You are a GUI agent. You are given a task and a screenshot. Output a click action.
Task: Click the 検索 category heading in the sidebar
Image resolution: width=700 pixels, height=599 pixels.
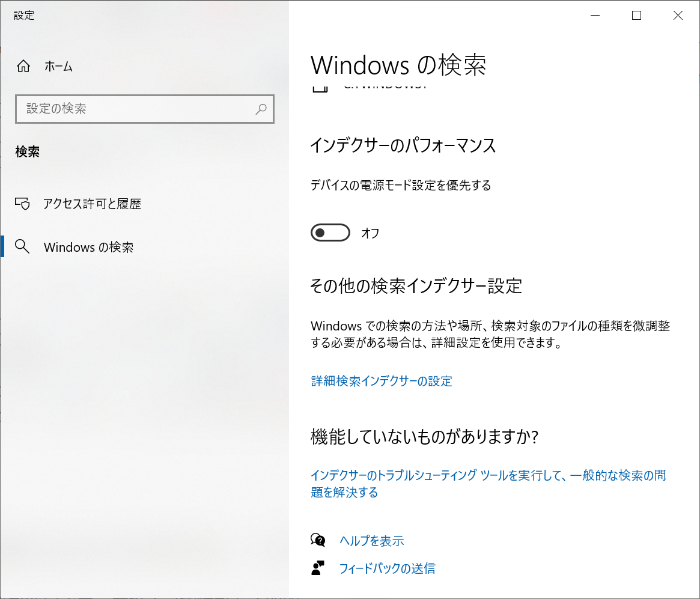pos(27,152)
